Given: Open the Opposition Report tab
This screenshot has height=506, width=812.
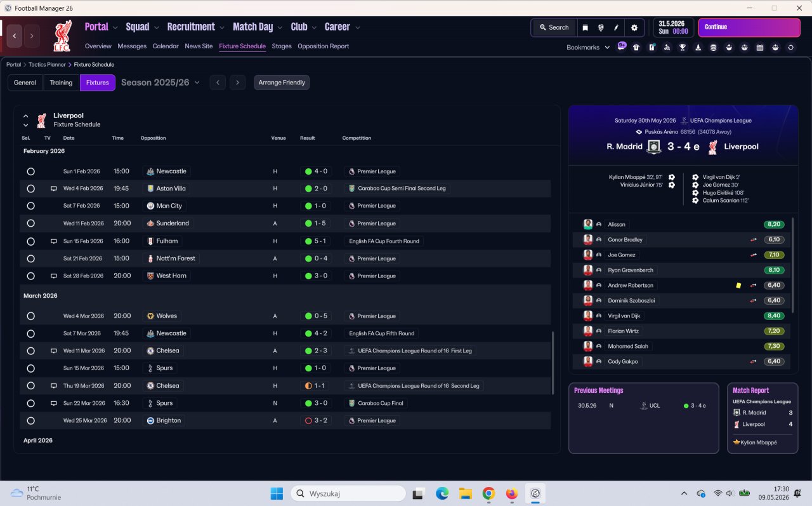Looking at the screenshot, I should pyautogui.click(x=323, y=46).
